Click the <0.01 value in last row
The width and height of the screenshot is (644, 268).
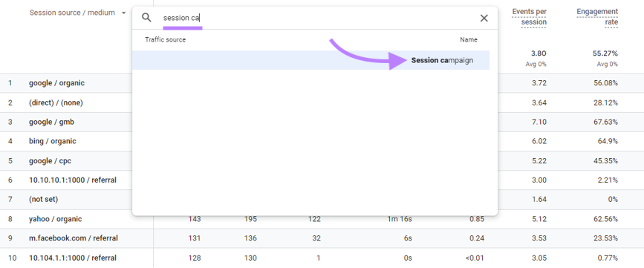pos(475,258)
